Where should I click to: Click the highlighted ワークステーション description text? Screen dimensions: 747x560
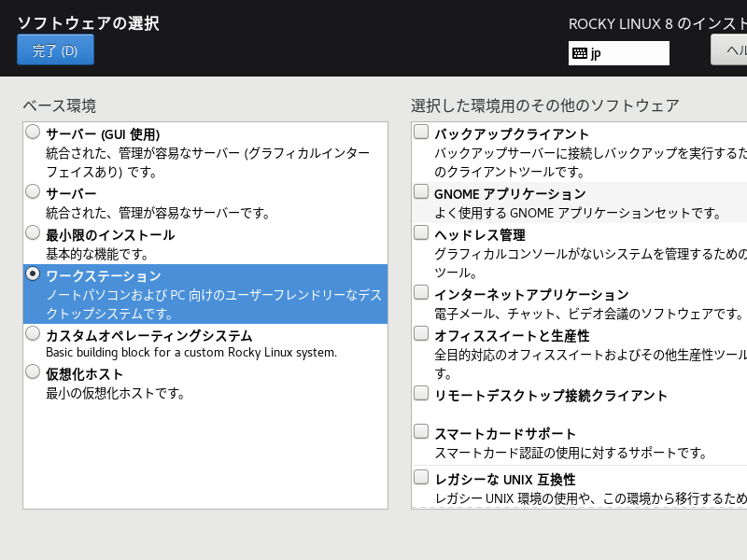pos(214,304)
